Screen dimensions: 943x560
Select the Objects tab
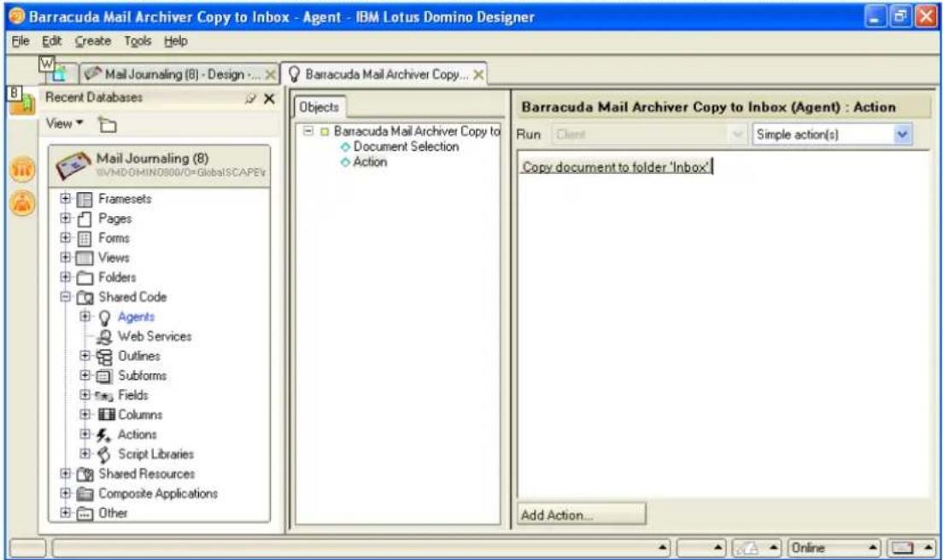(319, 107)
